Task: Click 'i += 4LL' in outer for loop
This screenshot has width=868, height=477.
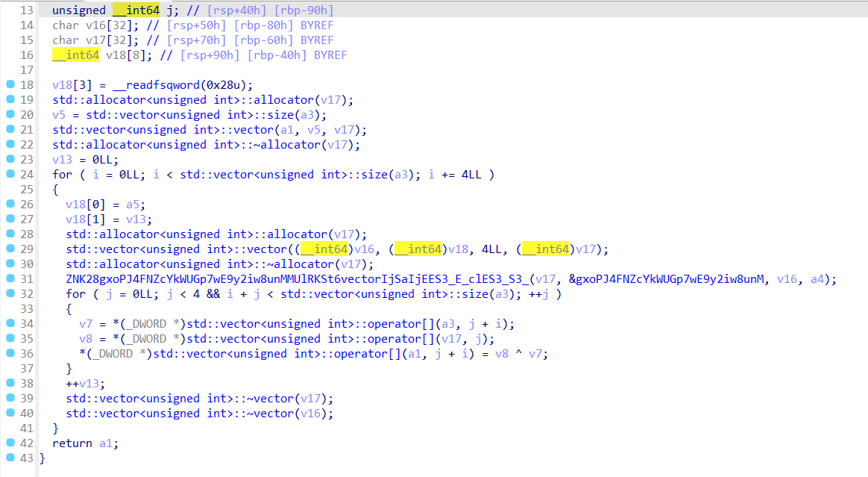Action: [x=456, y=175]
